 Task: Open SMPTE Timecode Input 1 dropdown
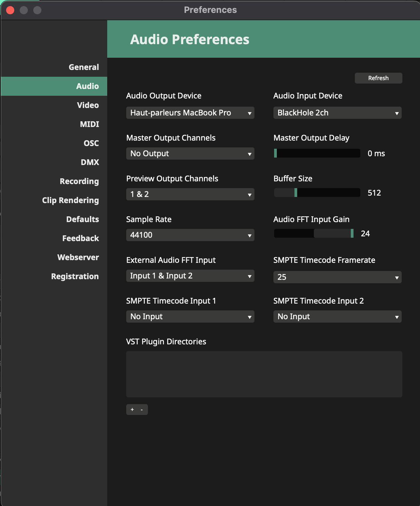[190, 317]
